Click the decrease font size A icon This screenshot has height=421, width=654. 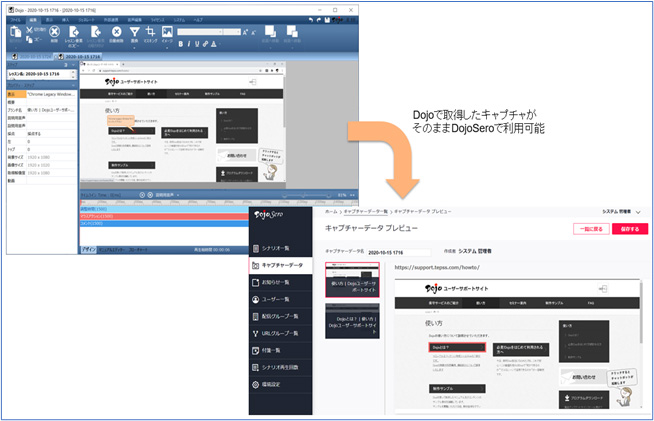pos(253,33)
